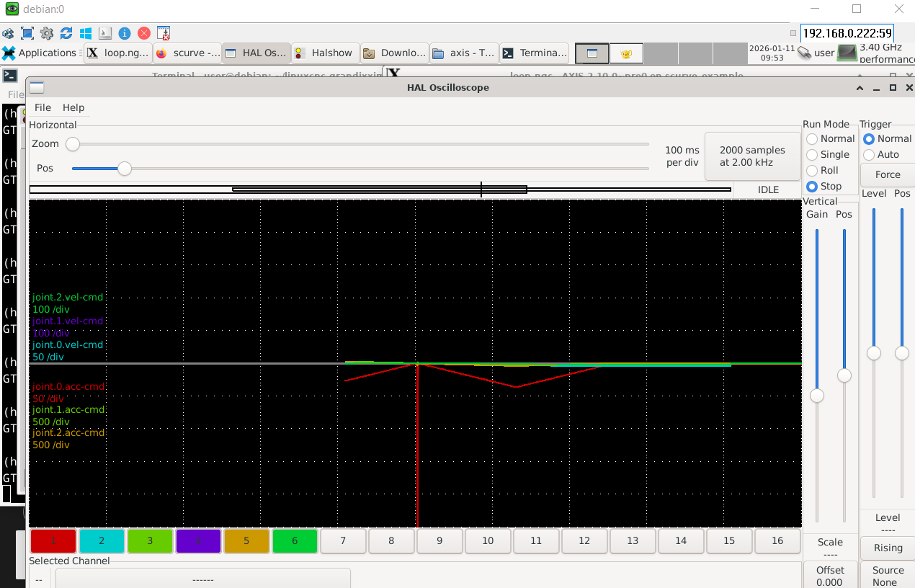Image resolution: width=915 pixels, height=588 pixels.
Task: Select Roll run mode
Action: tap(812, 171)
